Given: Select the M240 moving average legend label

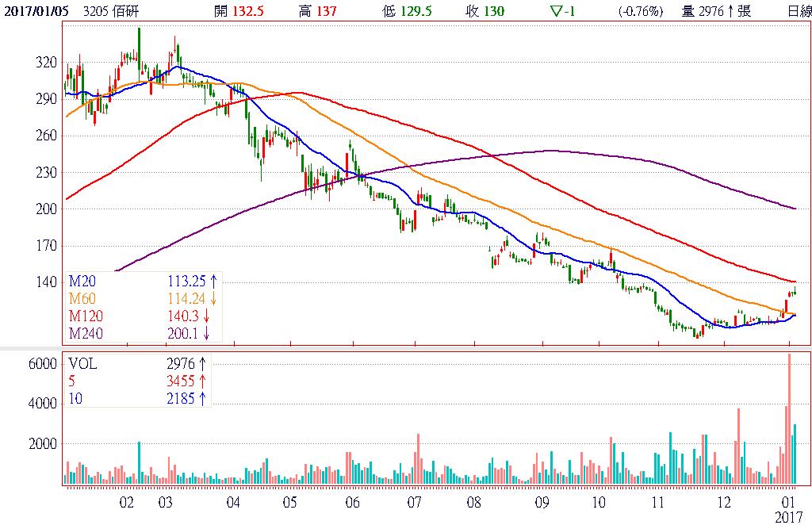Looking at the screenshot, I should click(85, 333).
